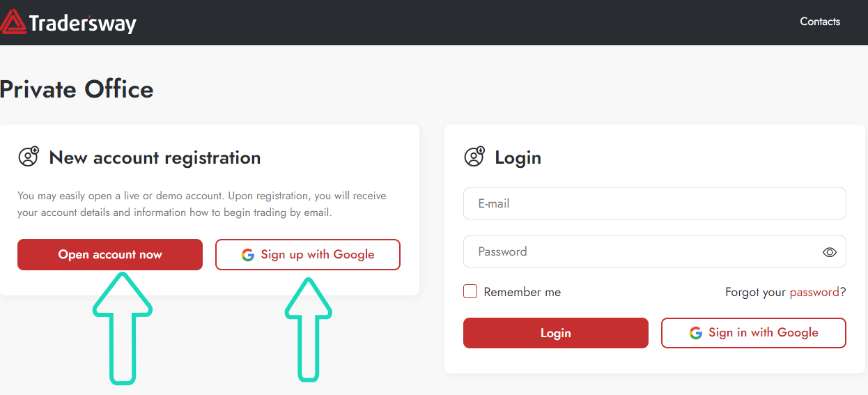Click the Google logo in Sign up button
This screenshot has width=868, height=395.
click(248, 255)
